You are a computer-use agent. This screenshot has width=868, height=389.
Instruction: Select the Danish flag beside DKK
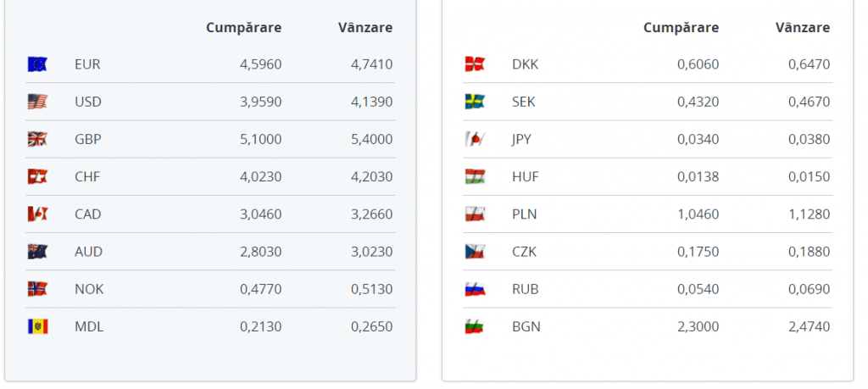475,64
